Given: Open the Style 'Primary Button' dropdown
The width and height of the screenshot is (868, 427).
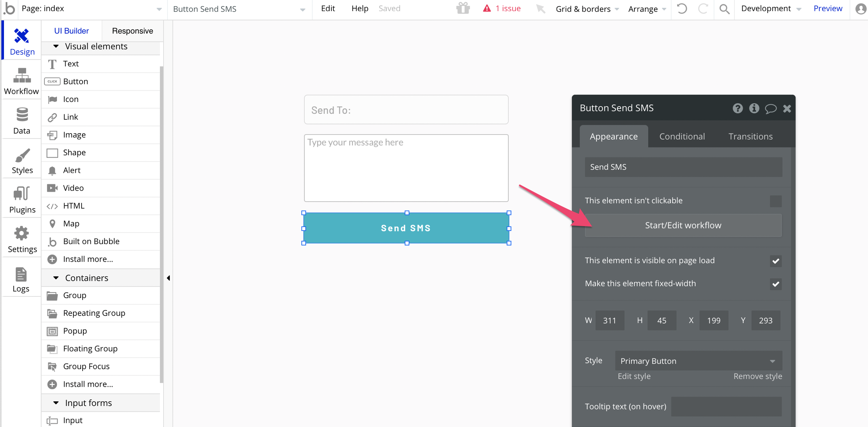Looking at the screenshot, I should point(698,361).
